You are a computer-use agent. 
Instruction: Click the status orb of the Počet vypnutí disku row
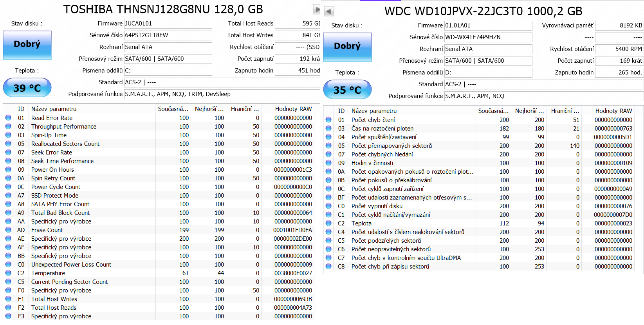click(x=328, y=206)
